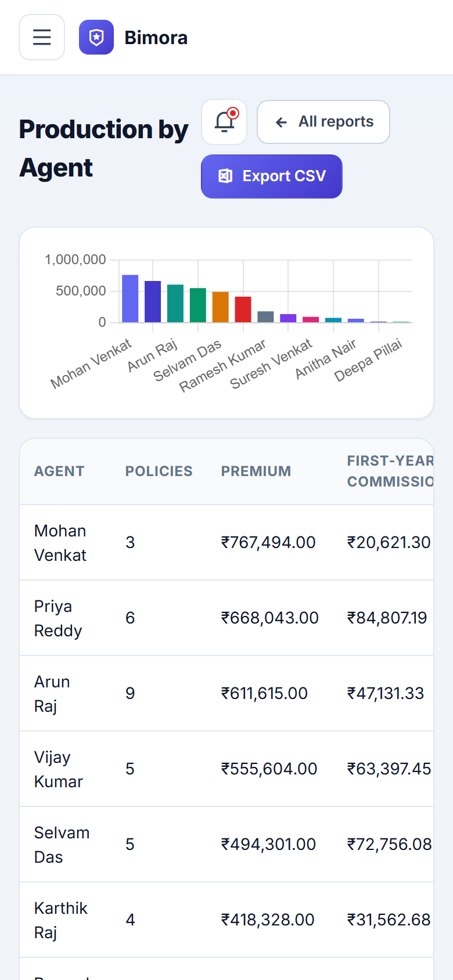Click commission value ₹20,621.30
The width and height of the screenshot is (453, 980).
point(389,542)
